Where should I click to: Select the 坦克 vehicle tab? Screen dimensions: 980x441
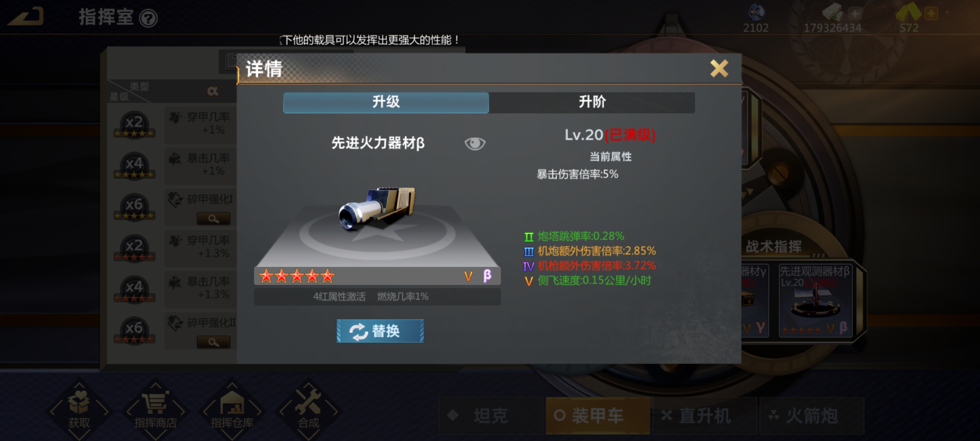pos(491,415)
